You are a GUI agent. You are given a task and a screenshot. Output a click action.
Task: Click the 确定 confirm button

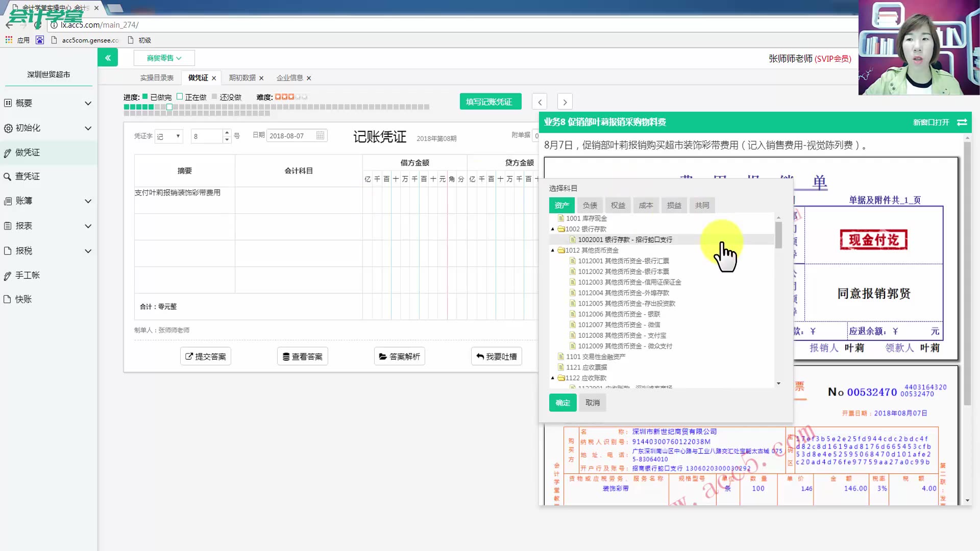562,403
